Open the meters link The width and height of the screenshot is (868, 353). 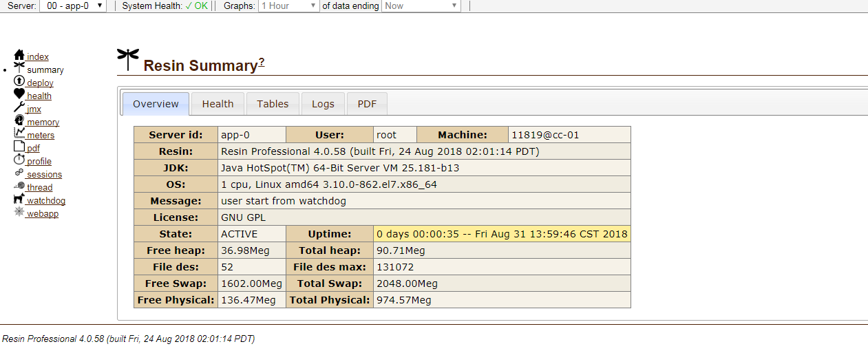[41, 136]
